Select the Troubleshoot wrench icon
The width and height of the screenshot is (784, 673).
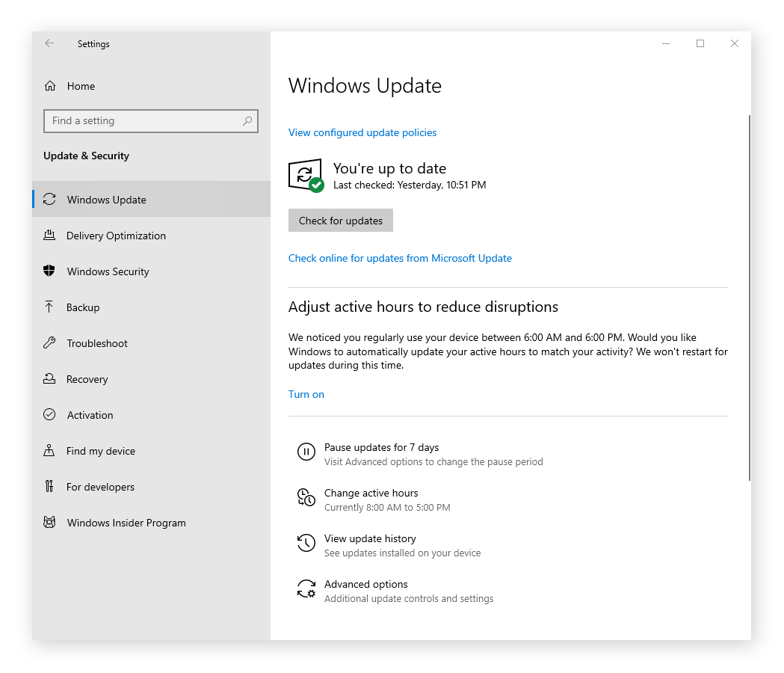(49, 343)
